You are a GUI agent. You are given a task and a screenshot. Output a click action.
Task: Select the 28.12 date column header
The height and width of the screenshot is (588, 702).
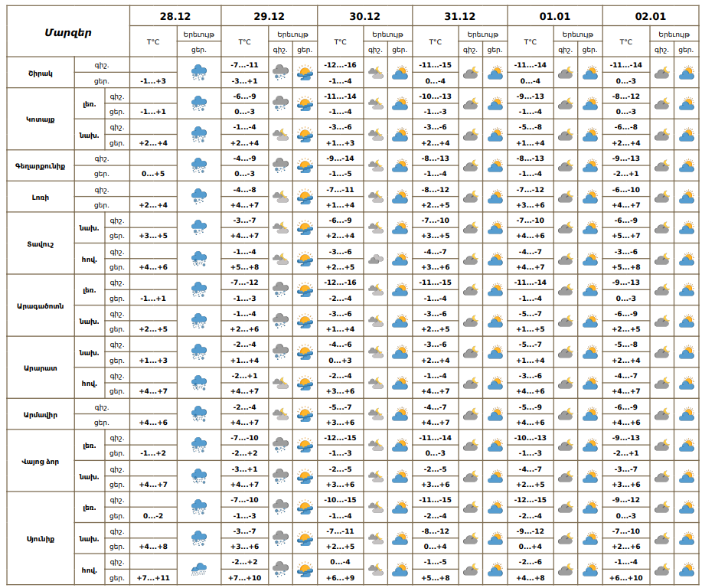175,16
